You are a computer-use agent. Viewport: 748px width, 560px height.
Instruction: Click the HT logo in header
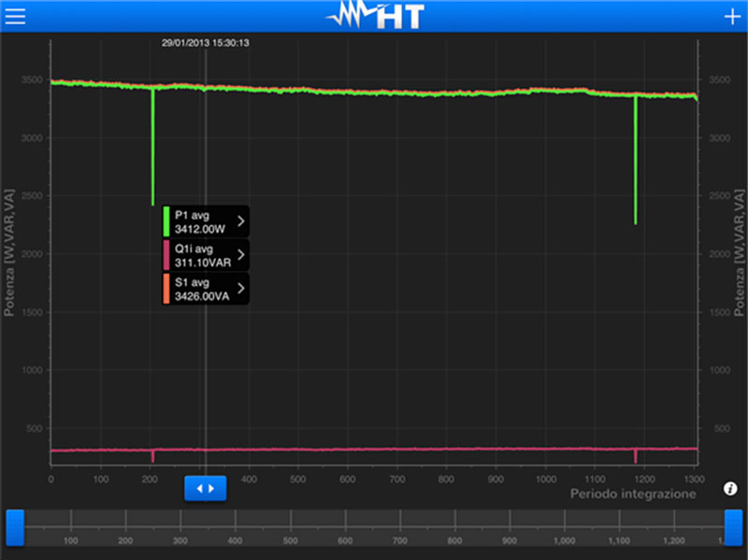[374, 16]
